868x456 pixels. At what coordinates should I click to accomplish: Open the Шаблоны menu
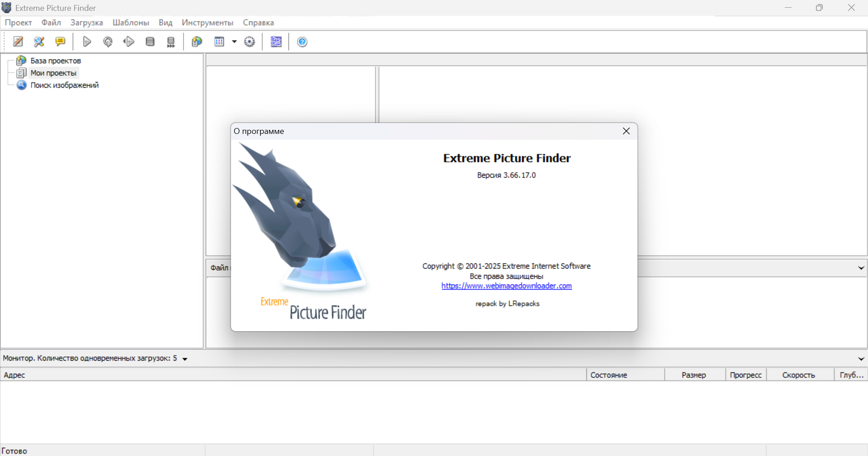pos(131,23)
